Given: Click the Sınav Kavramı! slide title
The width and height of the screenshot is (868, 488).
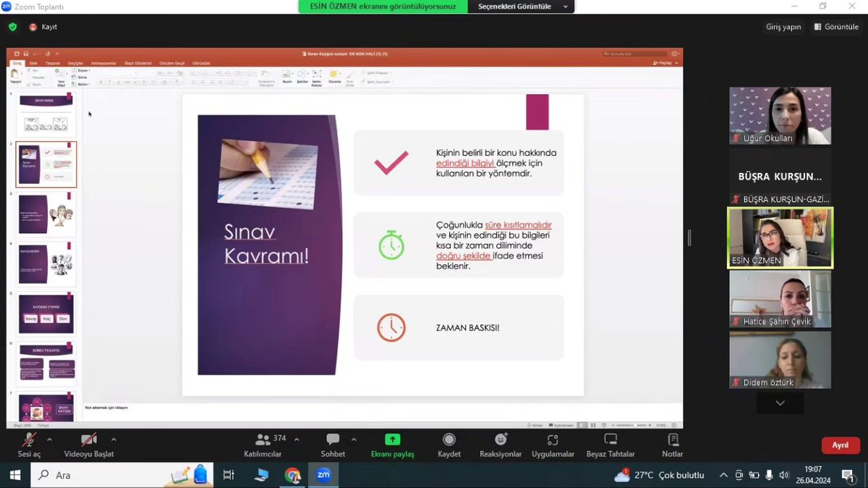Looking at the screenshot, I should [x=266, y=244].
